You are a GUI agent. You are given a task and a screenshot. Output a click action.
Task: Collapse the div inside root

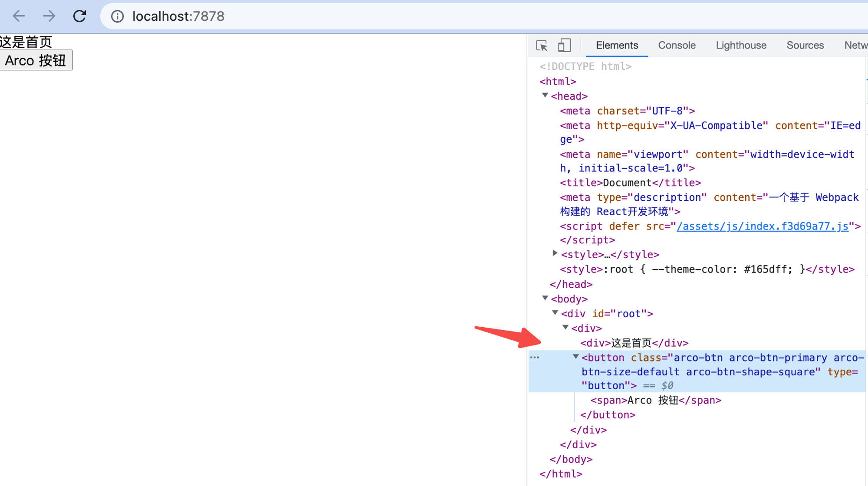[565, 328]
